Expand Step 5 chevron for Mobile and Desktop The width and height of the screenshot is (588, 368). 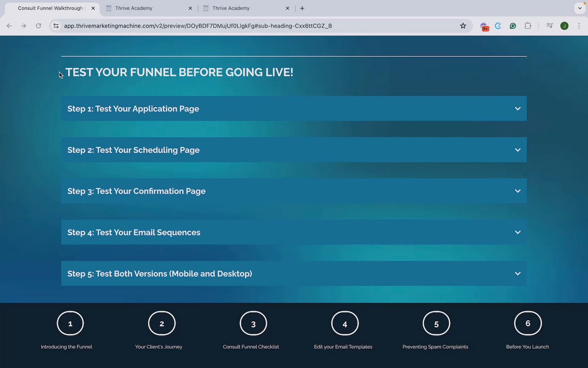point(518,274)
